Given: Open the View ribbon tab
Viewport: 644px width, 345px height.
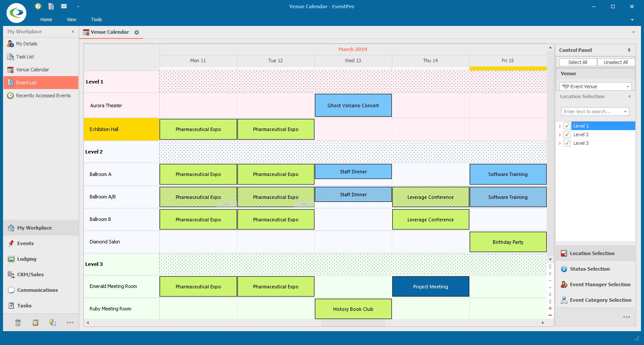Looking at the screenshot, I should point(72,19).
